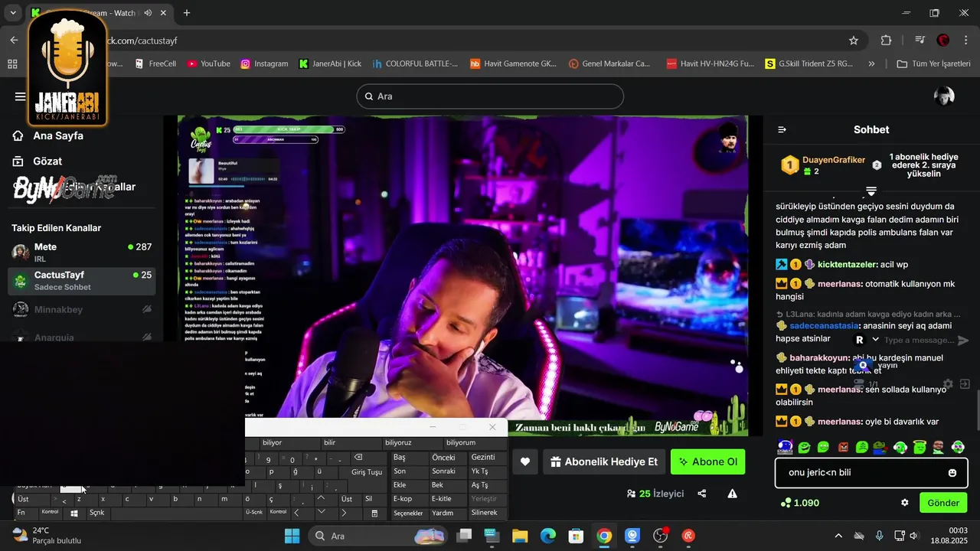Choose the 'biliyorum' keyboard suggestion
980x551 pixels.
[x=475, y=443]
